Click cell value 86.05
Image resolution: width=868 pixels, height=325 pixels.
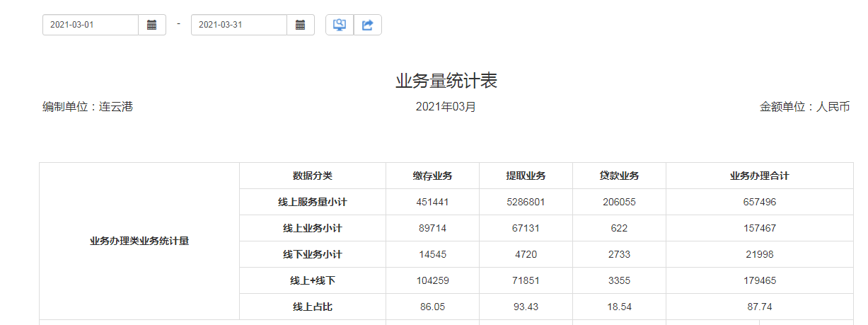coord(433,307)
